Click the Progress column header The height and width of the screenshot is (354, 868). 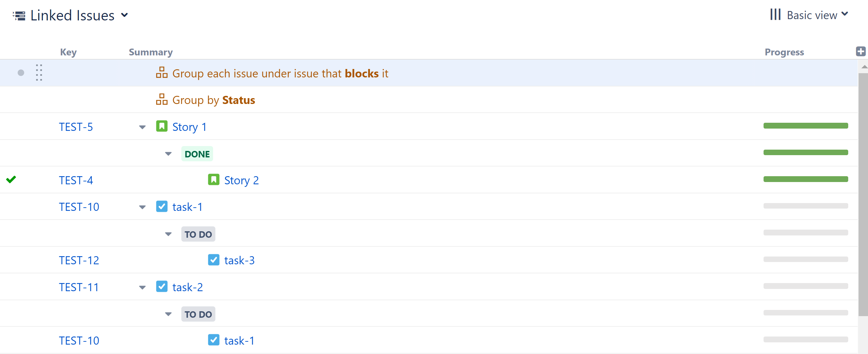[784, 52]
